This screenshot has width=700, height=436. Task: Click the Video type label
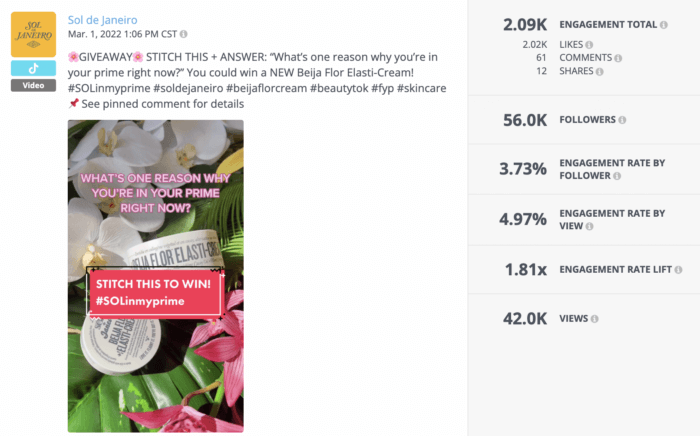(x=33, y=85)
